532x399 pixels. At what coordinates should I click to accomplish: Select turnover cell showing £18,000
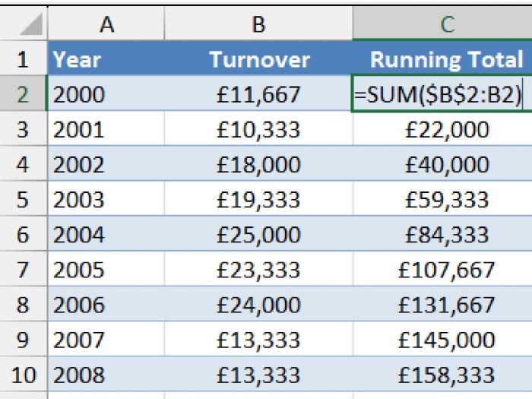(258, 164)
